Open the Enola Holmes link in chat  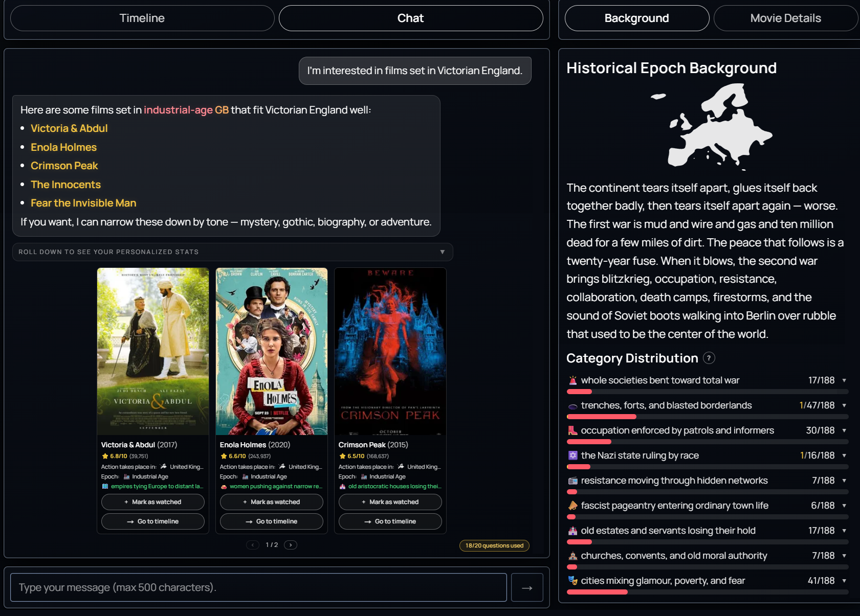click(x=63, y=147)
